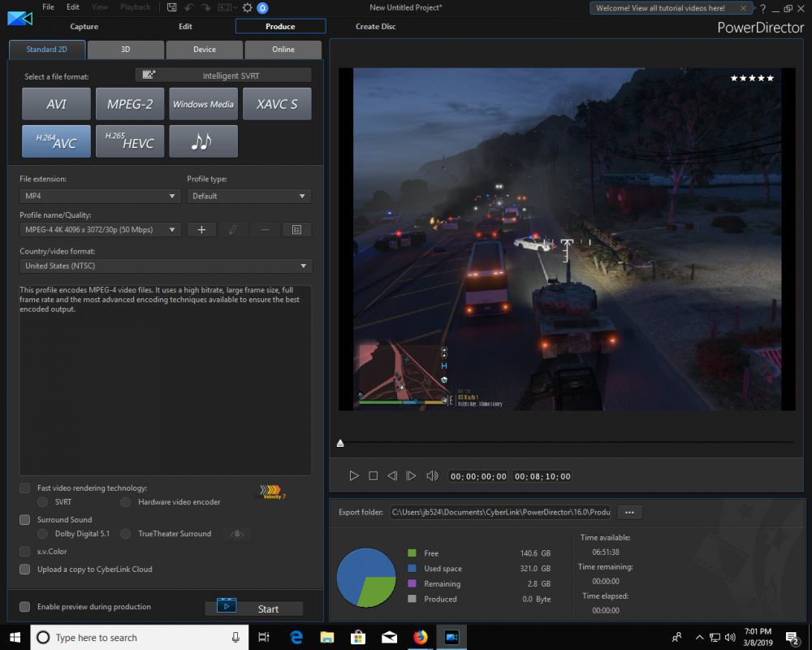Select the Dolby Digital 5.1 option
Screen dimensions: 812x650
point(42,534)
